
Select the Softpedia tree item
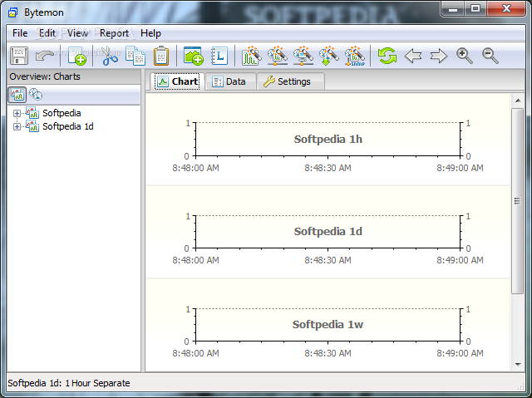click(62, 113)
